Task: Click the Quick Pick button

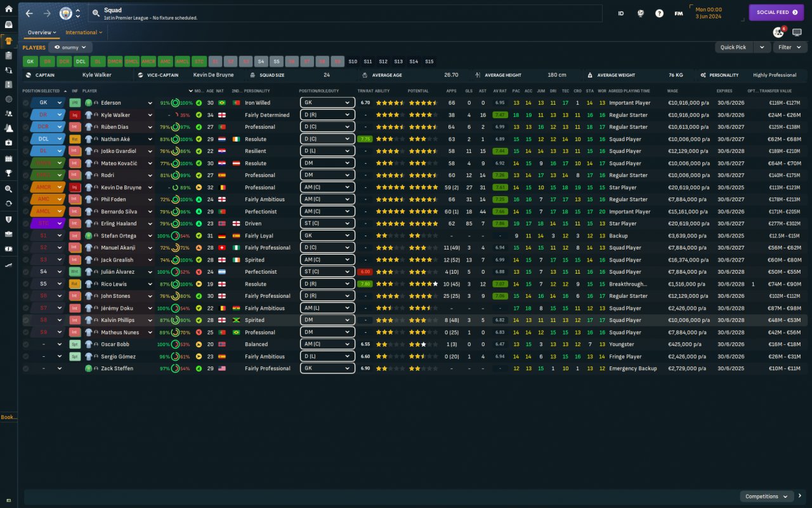Action: coord(733,47)
